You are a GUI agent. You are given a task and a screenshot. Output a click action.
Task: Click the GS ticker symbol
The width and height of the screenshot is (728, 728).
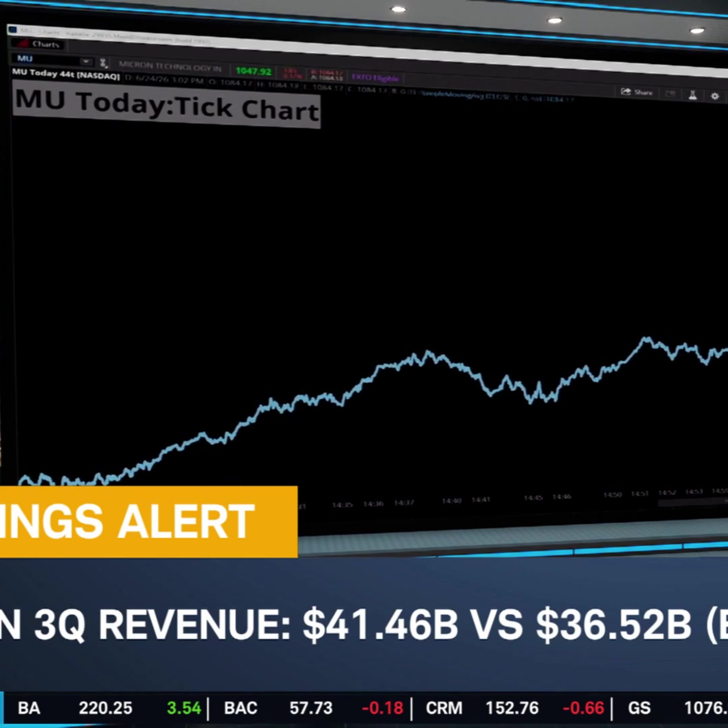(x=639, y=708)
